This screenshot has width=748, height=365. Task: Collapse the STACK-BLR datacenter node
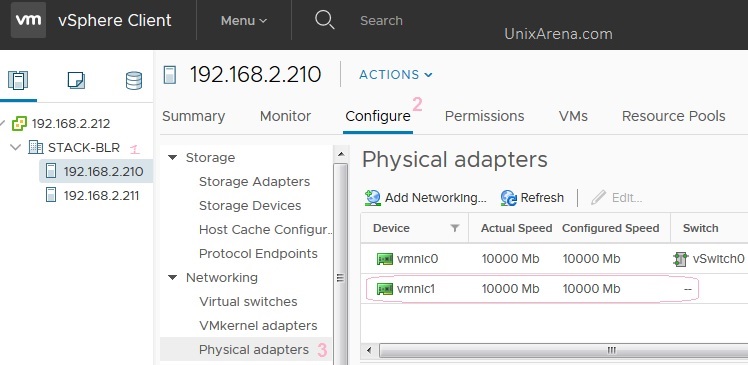click(x=16, y=147)
